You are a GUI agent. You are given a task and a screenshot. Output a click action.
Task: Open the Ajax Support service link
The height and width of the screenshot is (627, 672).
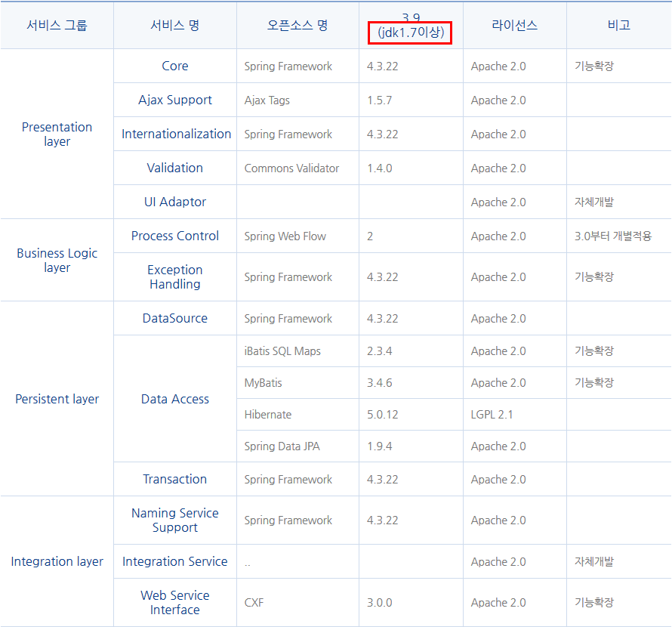click(175, 100)
